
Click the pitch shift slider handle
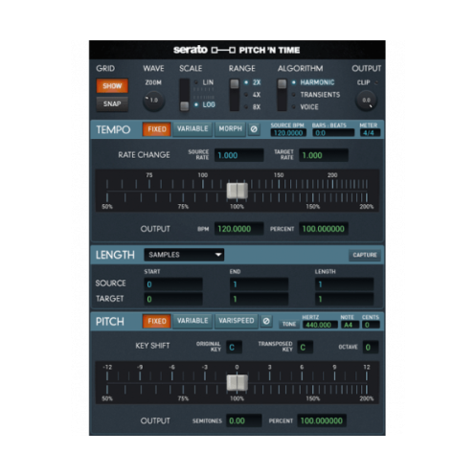237,382
